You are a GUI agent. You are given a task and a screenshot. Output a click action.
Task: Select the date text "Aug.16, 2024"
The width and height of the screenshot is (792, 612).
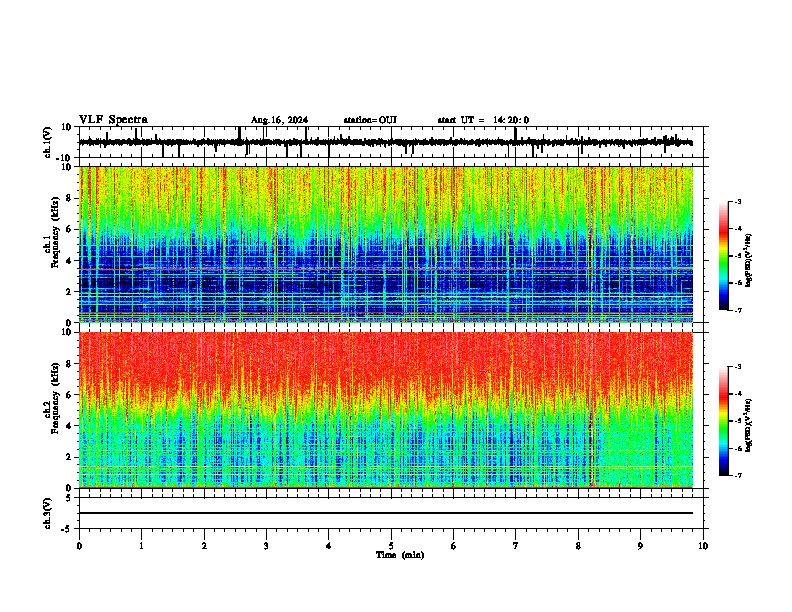(x=279, y=120)
